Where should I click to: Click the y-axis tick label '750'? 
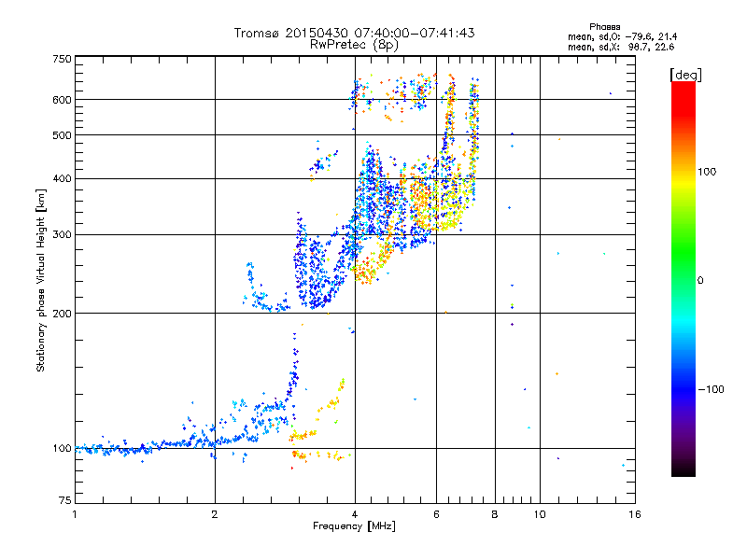62,59
